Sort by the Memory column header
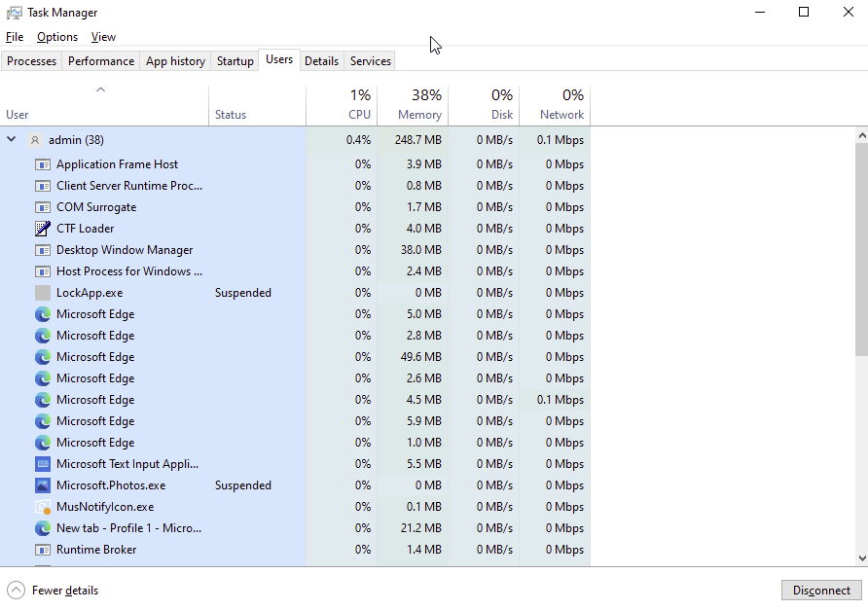Image resolution: width=868 pixels, height=610 pixels. click(413, 105)
